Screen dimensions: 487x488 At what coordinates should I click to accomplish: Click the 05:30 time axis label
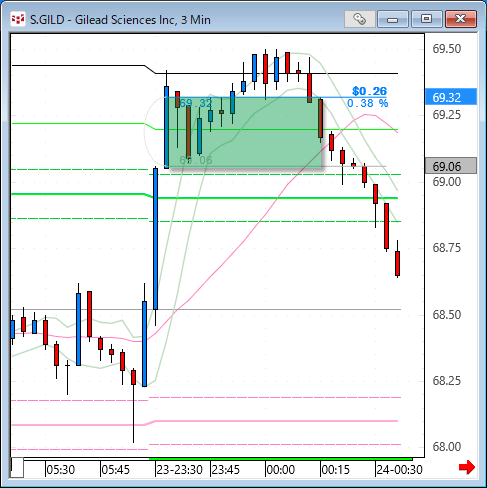pos(60,470)
